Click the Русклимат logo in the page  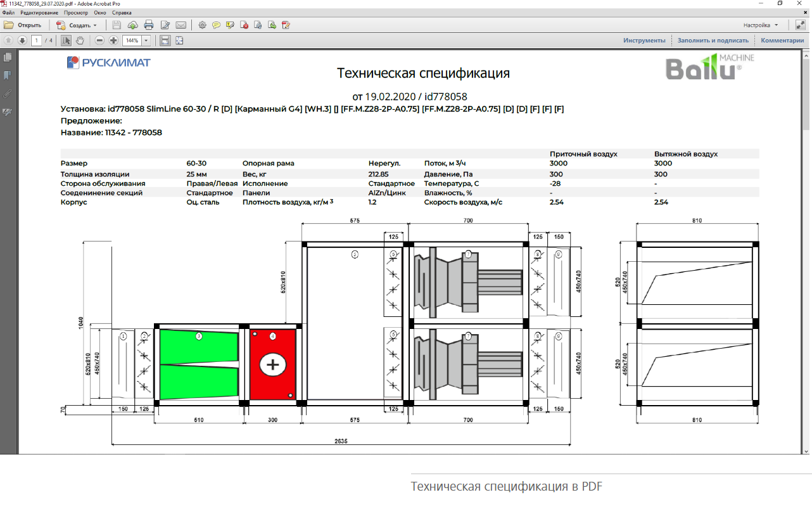click(108, 62)
